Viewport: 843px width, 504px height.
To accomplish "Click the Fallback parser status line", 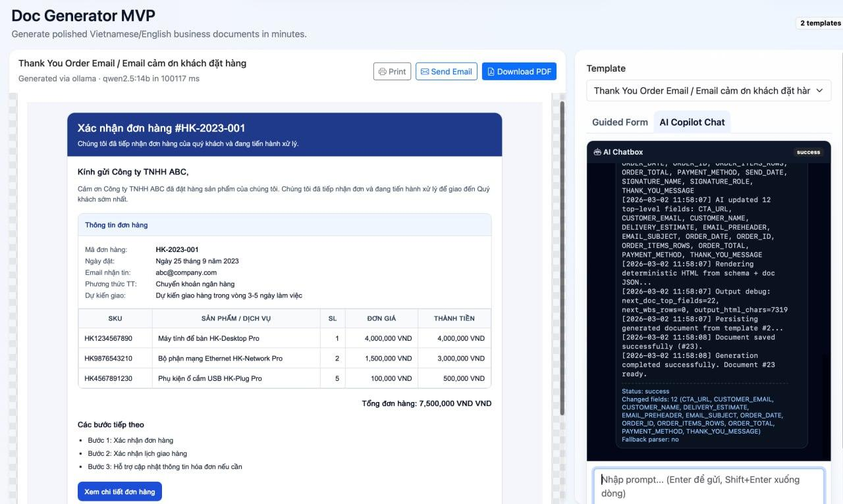I will (650, 440).
